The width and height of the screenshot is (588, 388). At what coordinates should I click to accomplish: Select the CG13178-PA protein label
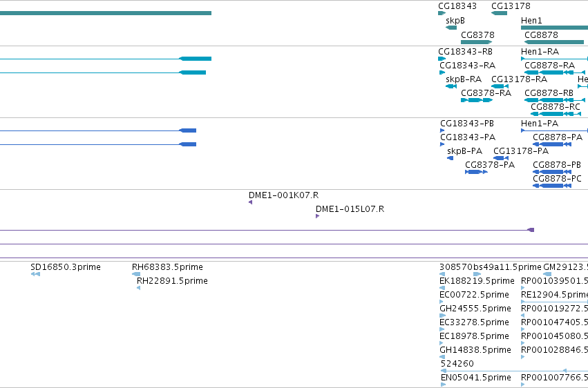coord(521,151)
